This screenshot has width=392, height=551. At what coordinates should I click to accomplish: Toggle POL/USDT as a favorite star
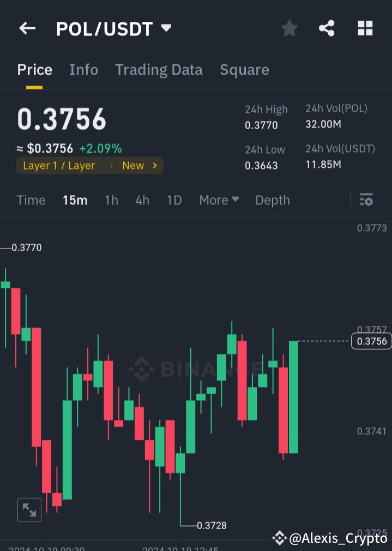(289, 28)
